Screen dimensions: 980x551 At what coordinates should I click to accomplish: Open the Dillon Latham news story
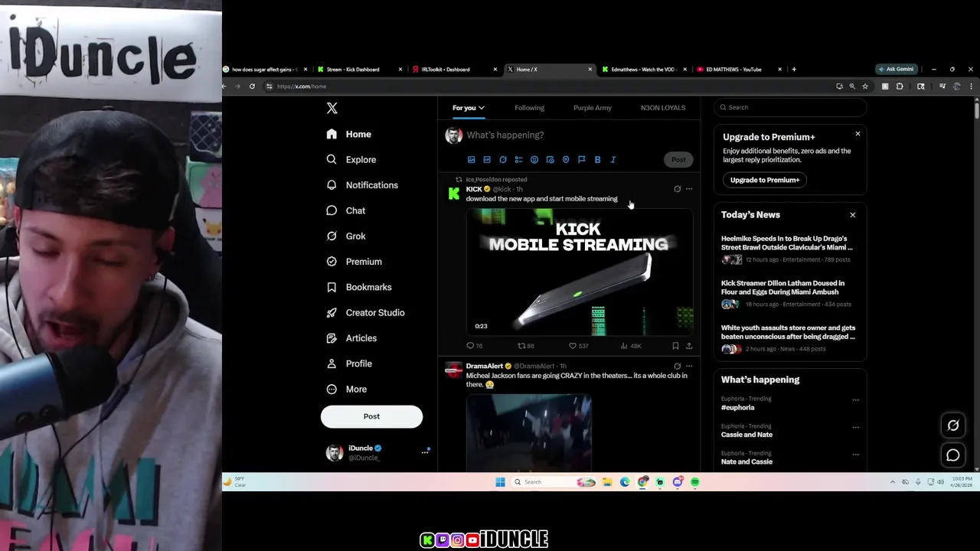coord(789,293)
